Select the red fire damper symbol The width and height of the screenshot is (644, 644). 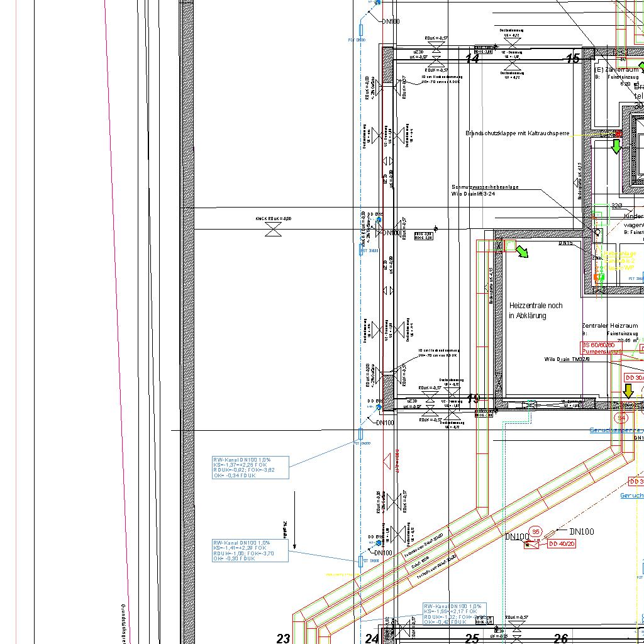click(619, 133)
